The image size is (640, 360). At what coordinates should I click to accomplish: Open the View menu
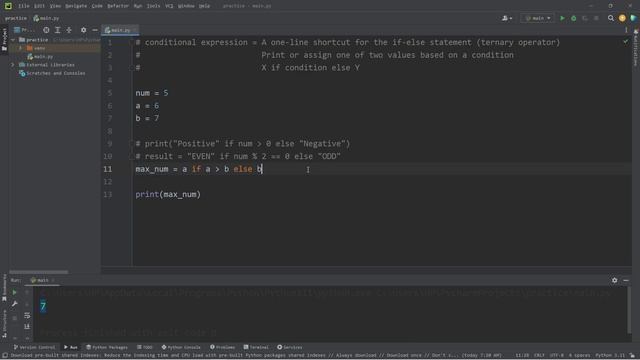point(55,6)
